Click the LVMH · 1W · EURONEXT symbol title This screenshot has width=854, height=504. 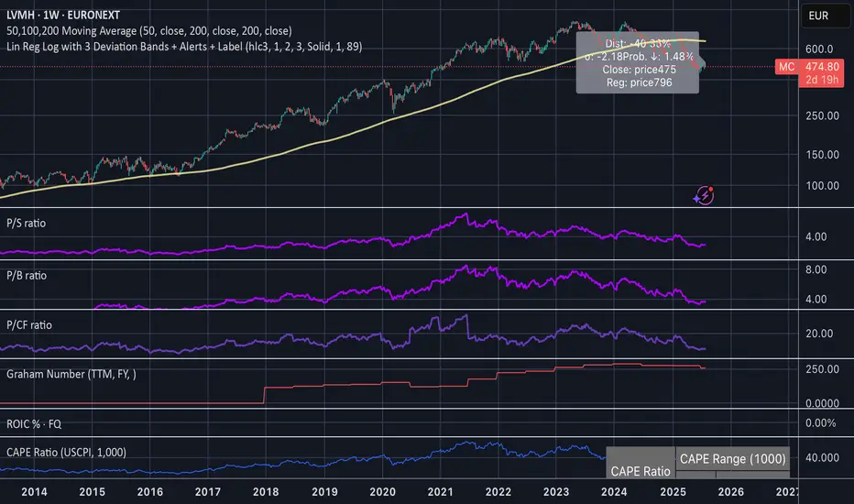(63, 16)
